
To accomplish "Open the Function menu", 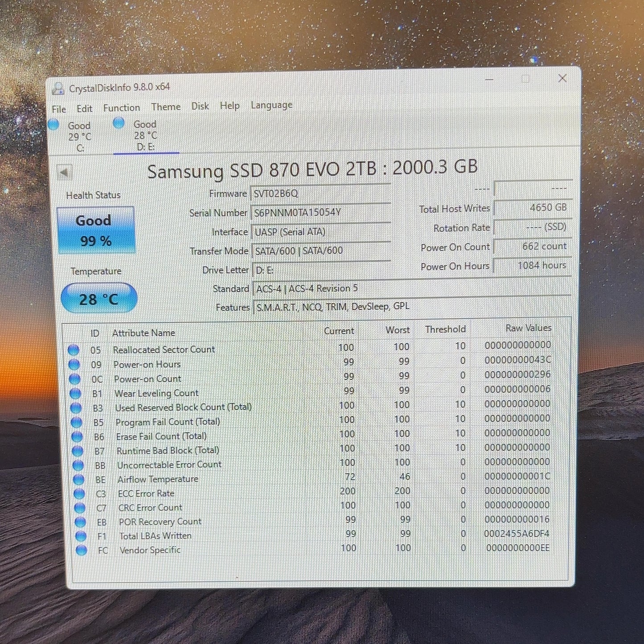I will [x=122, y=108].
